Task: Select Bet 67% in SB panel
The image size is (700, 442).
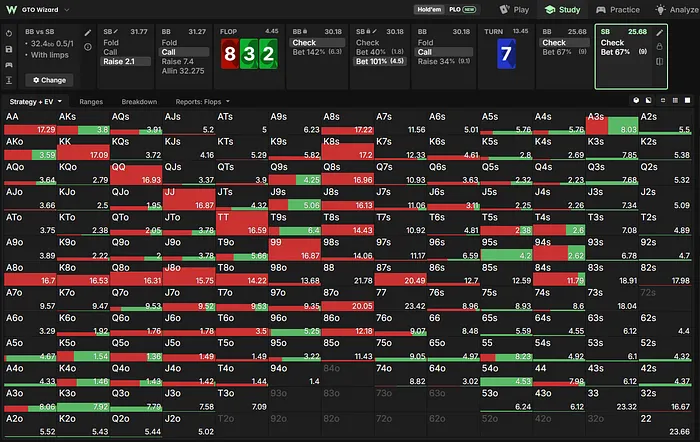Action: [x=623, y=52]
